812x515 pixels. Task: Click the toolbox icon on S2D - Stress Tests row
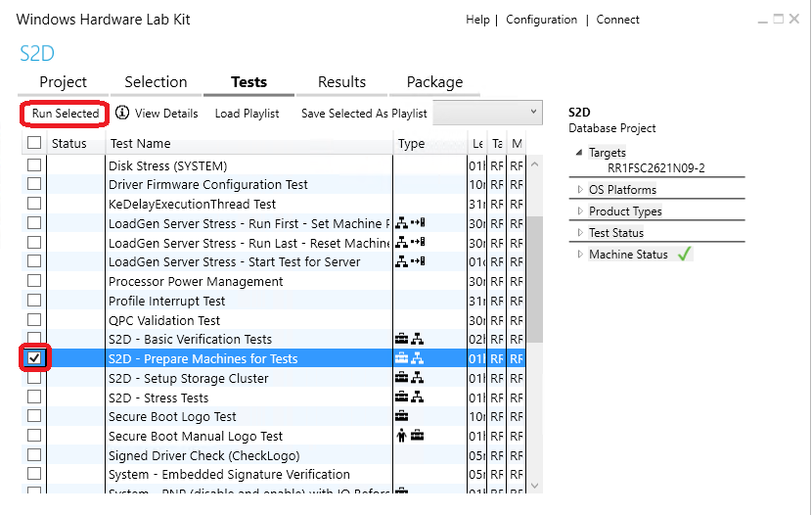401,398
